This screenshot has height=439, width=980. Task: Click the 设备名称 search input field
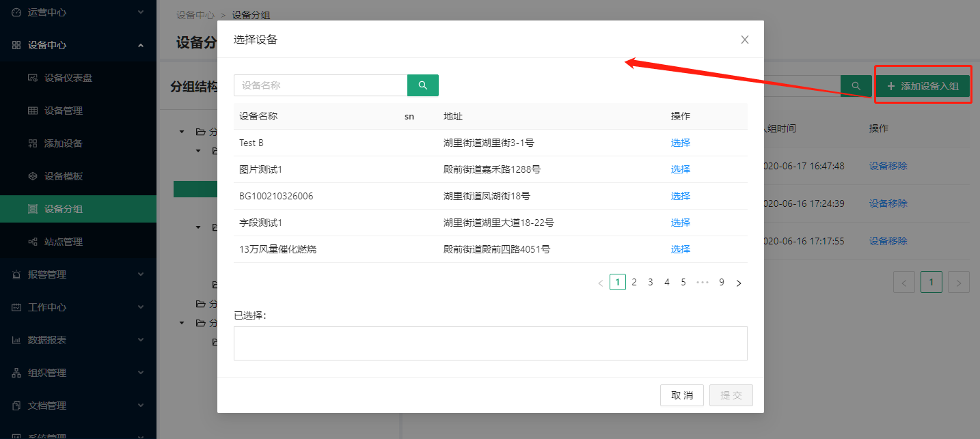[x=321, y=85]
